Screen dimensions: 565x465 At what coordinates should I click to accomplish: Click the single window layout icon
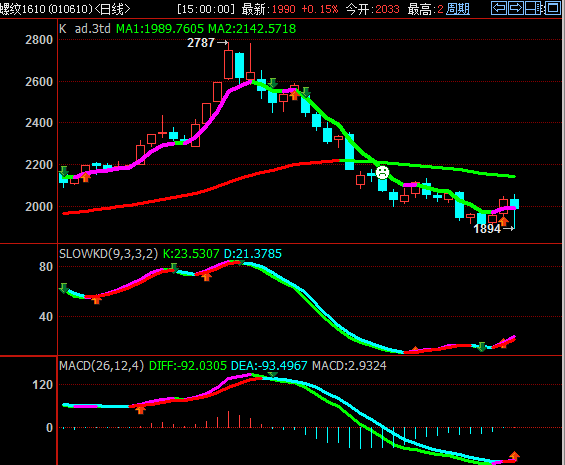coord(553,8)
